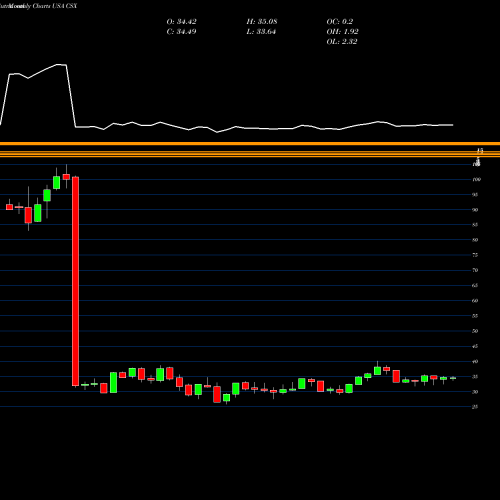Select the low value 'L: 33.64'
500x500 pixels.
coord(261,32)
